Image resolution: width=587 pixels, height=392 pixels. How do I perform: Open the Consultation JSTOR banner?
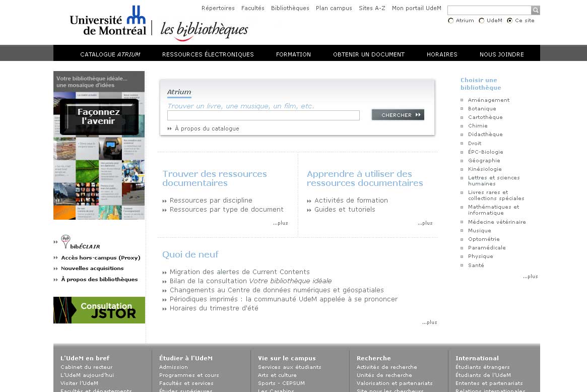(99, 310)
